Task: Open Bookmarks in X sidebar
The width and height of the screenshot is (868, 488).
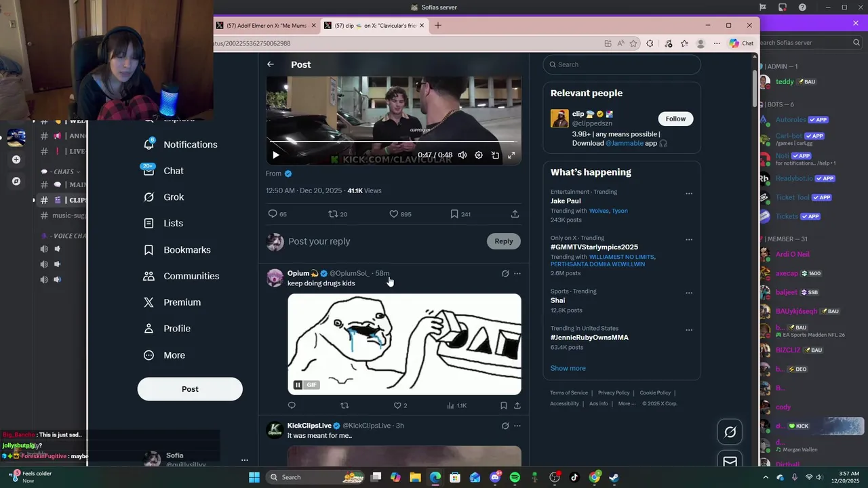Action: pos(178,250)
